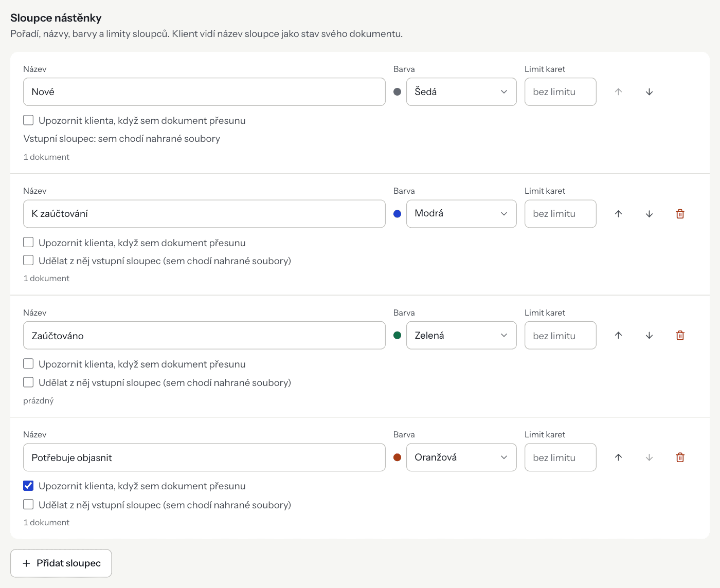Move the Zaúčtováno column down
This screenshot has height=588, width=720.
click(649, 336)
